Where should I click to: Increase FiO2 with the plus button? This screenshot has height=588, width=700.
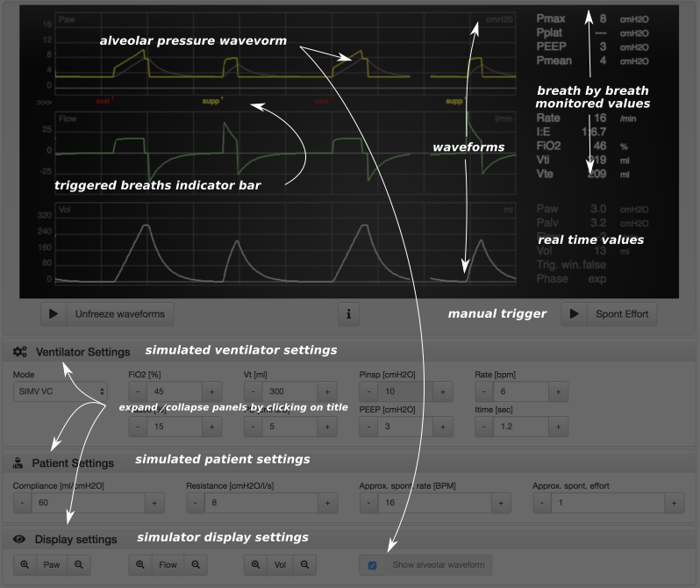tap(211, 391)
